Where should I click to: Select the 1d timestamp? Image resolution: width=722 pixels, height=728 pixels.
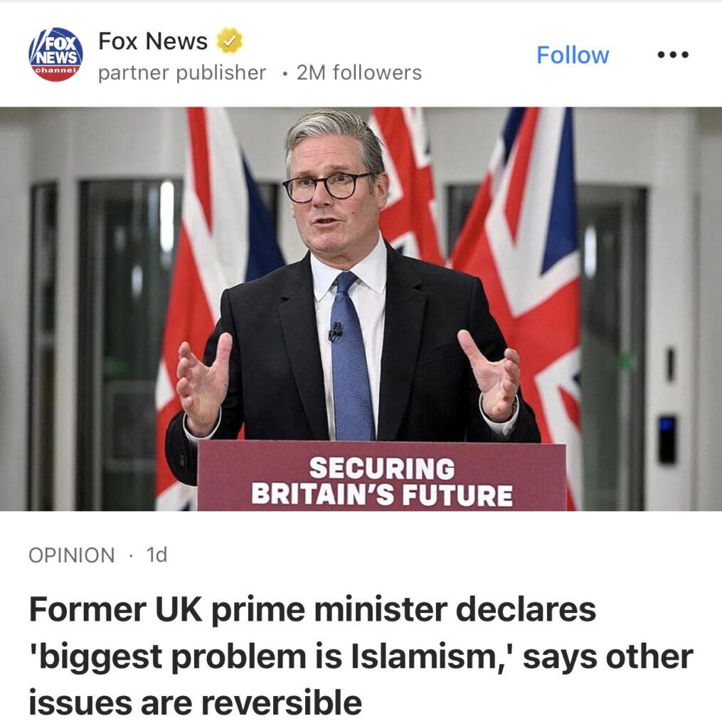point(156,555)
